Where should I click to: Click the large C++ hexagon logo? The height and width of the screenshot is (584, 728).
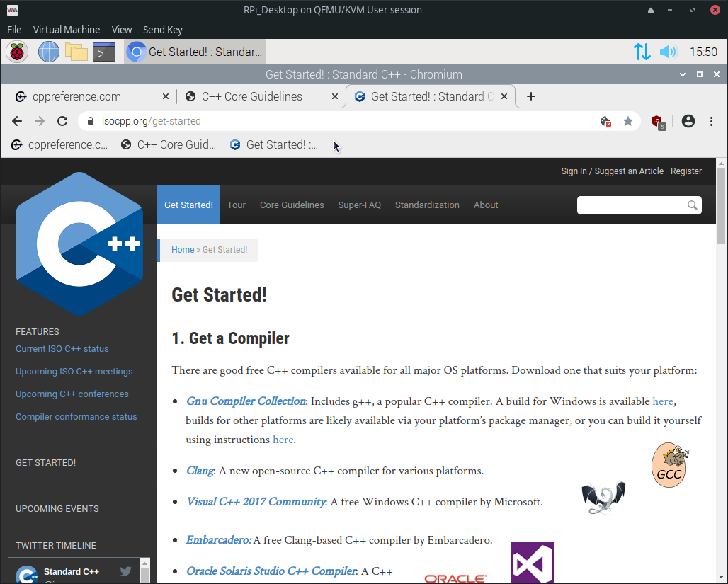pos(79,244)
